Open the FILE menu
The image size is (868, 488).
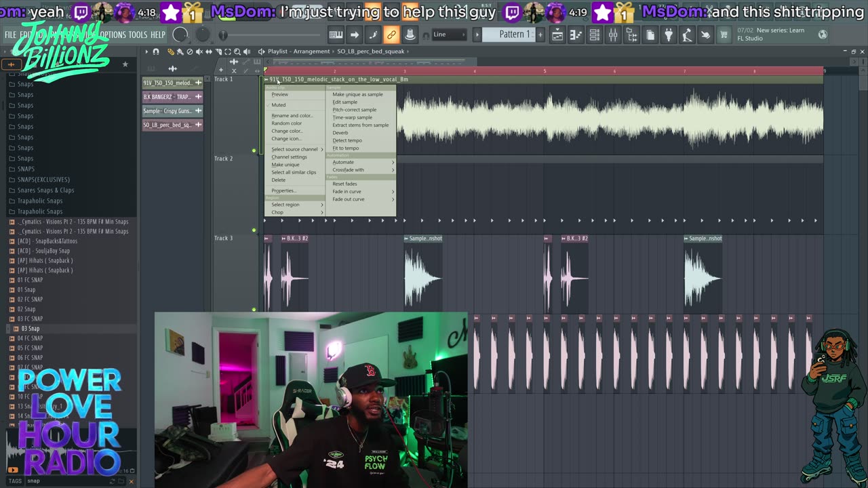(11, 35)
